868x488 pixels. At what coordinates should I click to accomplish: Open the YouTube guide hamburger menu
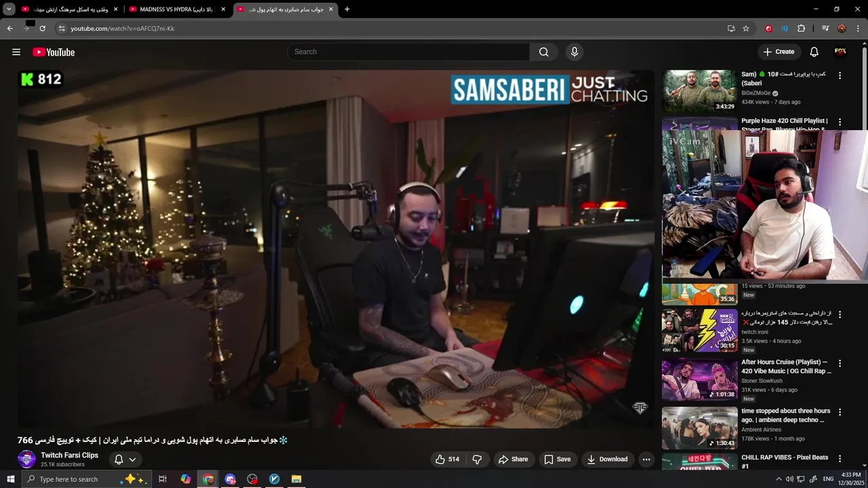tap(16, 52)
